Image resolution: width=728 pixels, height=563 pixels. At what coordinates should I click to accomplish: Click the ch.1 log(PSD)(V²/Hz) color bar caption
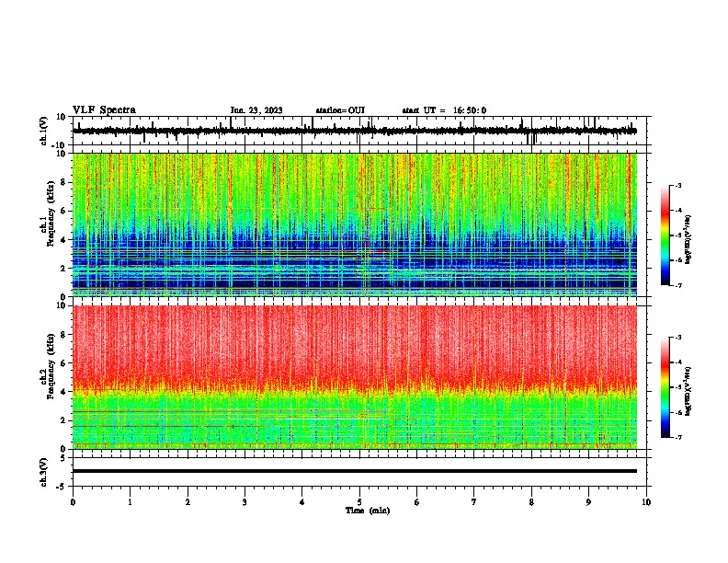(688, 239)
